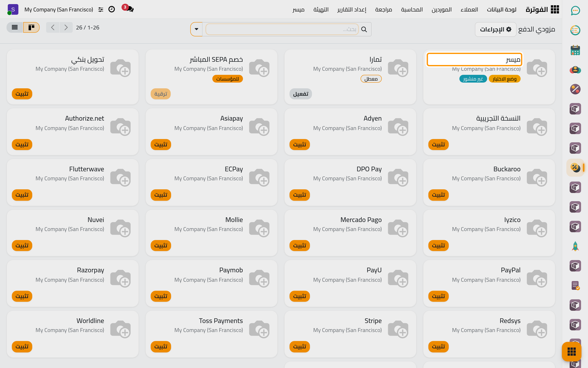Open conversations with 3 unread messages

[x=128, y=9]
